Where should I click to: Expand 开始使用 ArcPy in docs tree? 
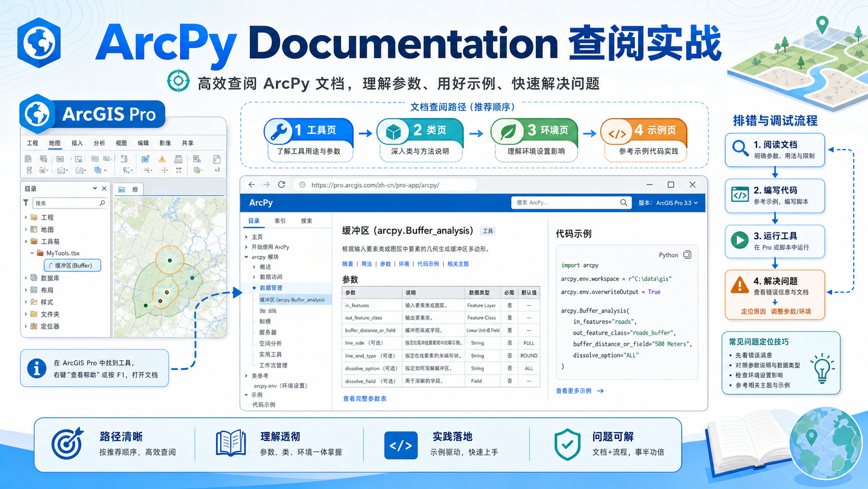pyautogui.click(x=247, y=247)
